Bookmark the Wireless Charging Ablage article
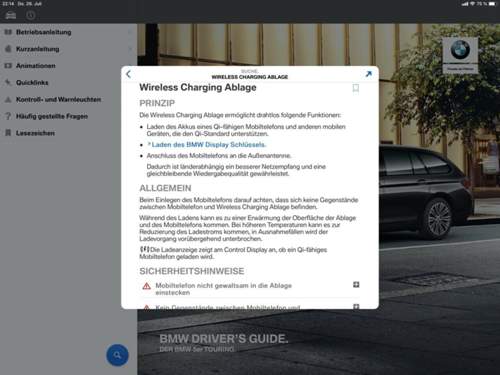500x375 pixels. (356, 88)
